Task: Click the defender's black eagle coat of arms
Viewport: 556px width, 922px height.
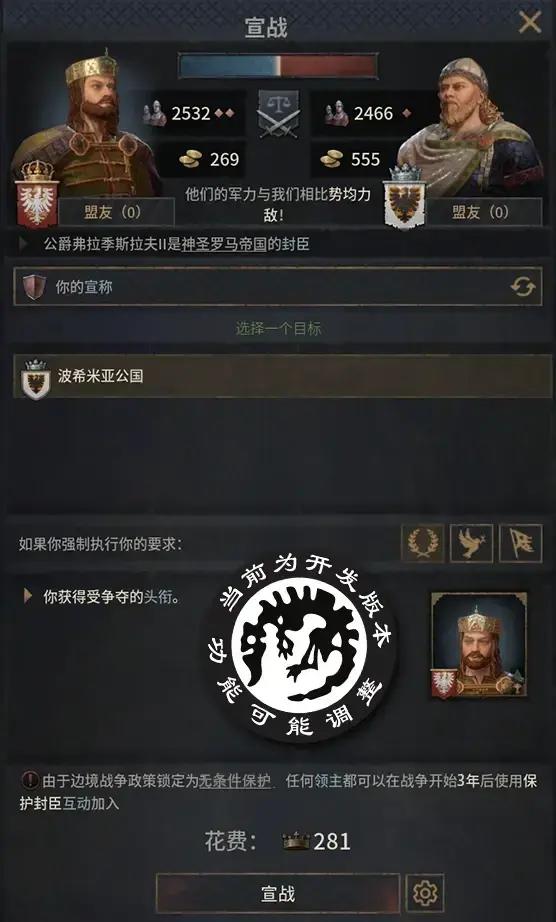Action: [x=404, y=203]
